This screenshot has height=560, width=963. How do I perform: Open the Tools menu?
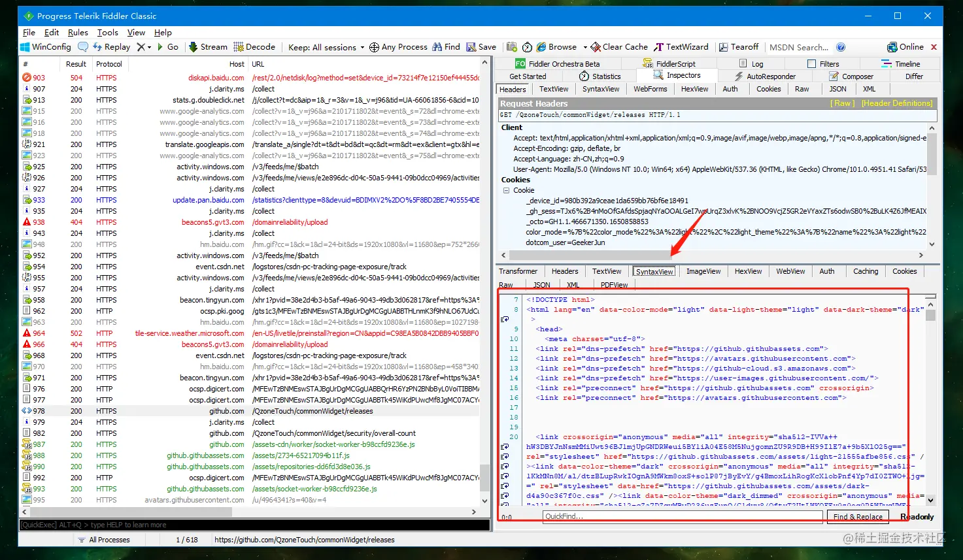coord(108,32)
